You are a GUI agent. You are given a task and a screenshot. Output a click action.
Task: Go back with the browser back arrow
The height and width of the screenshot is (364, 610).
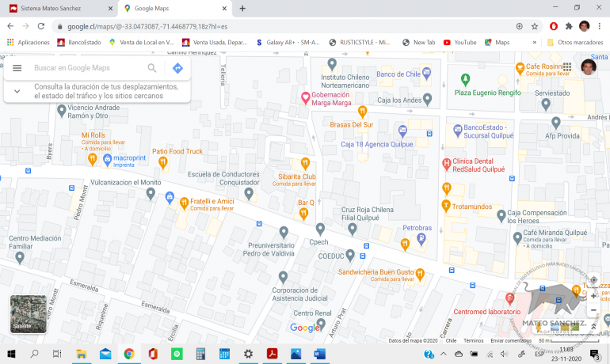[10, 26]
